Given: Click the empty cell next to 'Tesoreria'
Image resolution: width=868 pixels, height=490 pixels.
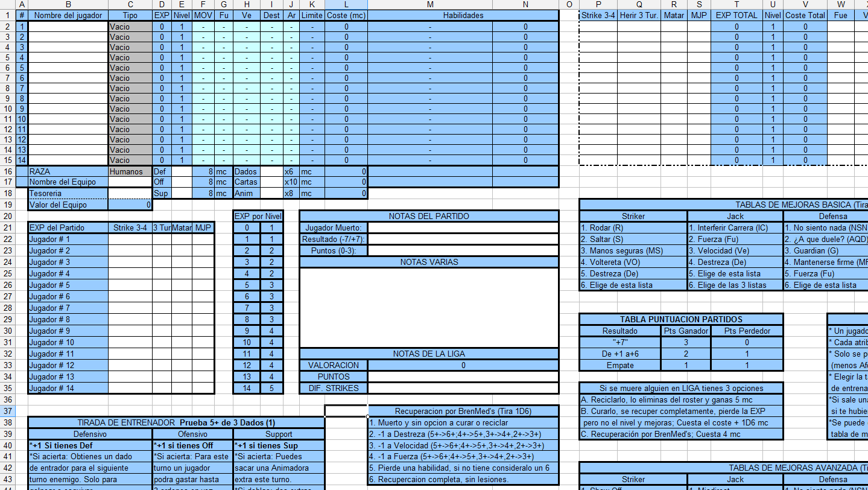Looking at the screenshot, I should point(130,194).
